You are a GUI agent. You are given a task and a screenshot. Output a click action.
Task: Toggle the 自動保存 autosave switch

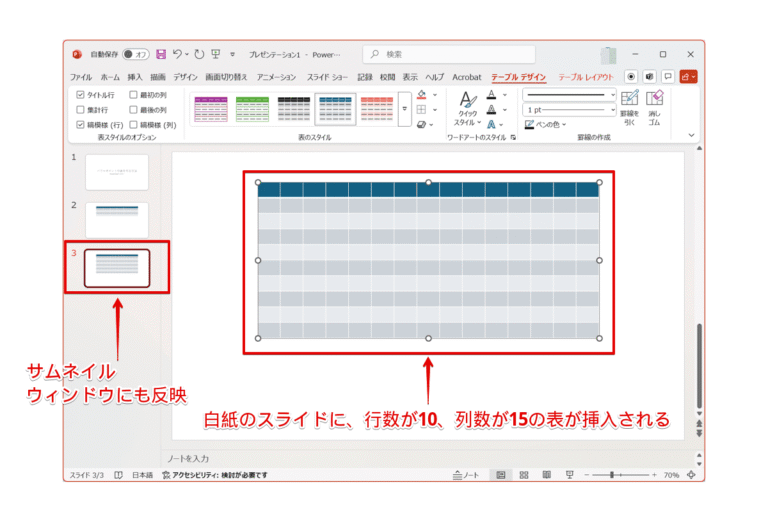pos(136,54)
